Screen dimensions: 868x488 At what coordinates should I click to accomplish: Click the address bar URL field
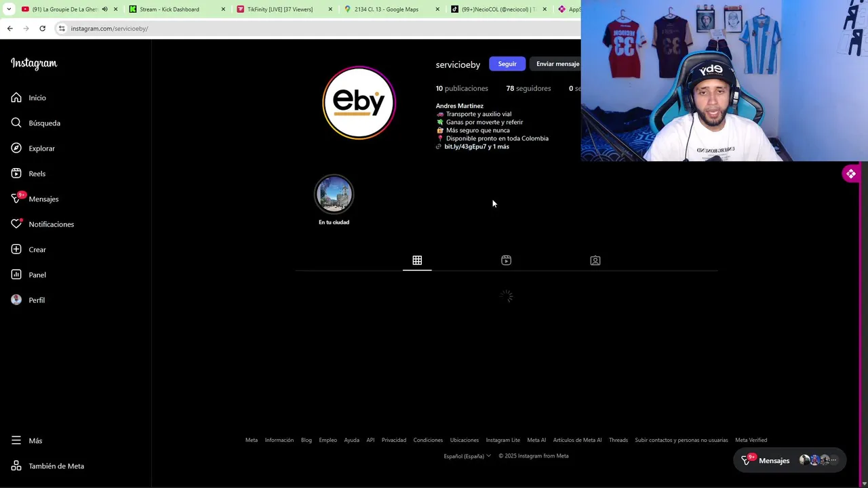click(319, 28)
